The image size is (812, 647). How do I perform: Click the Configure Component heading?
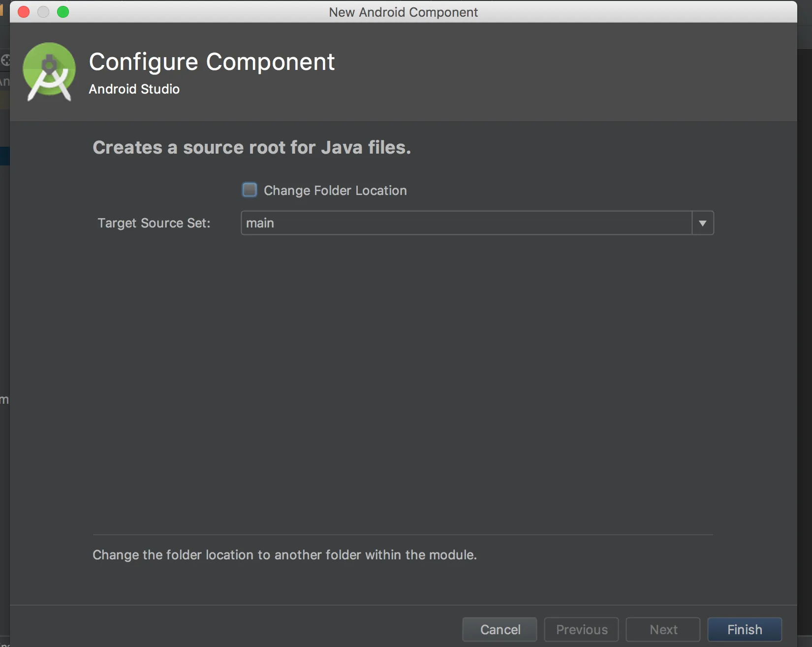pos(212,62)
